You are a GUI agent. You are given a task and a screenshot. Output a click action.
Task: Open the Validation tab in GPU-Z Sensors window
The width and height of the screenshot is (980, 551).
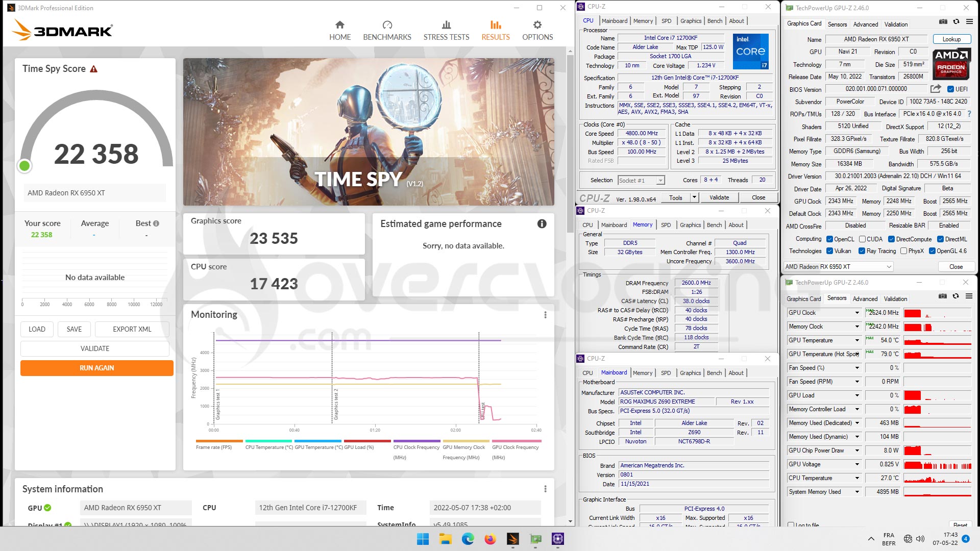(x=895, y=299)
